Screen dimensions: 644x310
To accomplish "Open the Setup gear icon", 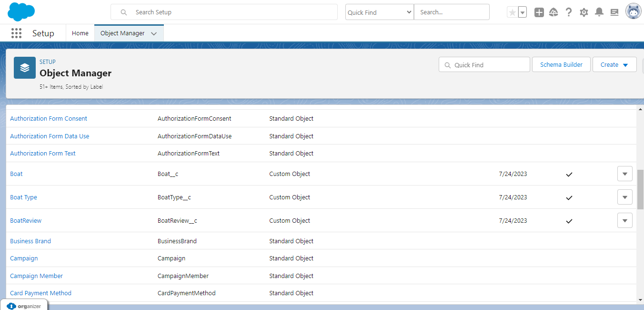I will pyautogui.click(x=584, y=12).
